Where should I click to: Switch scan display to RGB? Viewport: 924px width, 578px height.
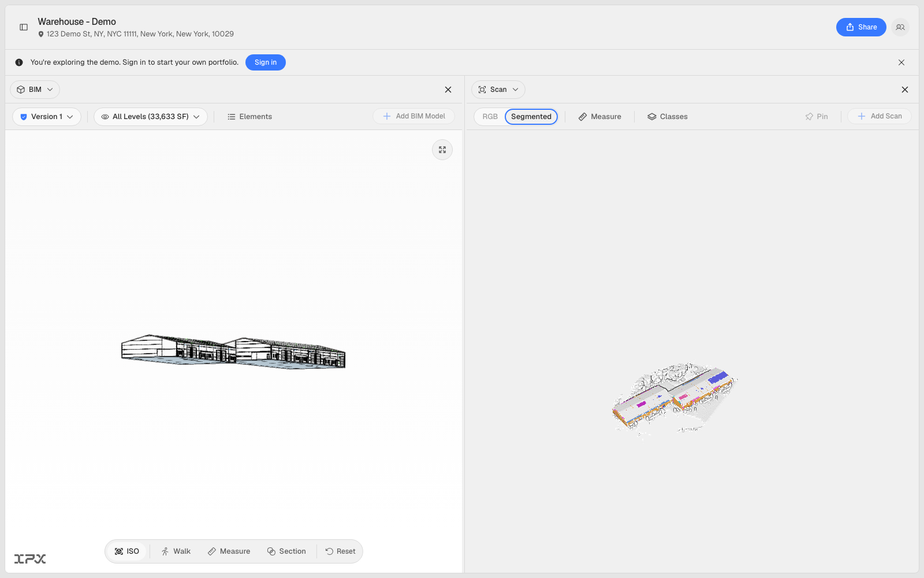pyautogui.click(x=490, y=117)
